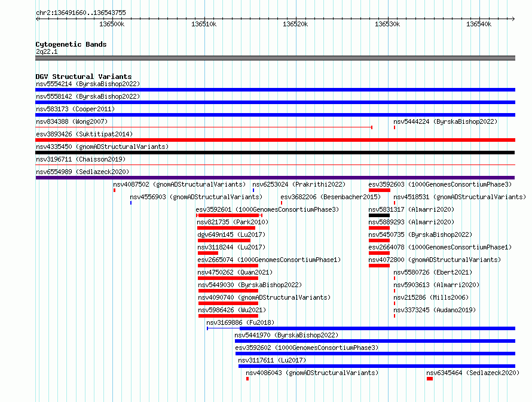Select nsv4072800 (gnomADStructuralVariants) label

click(x=435, y=260)
